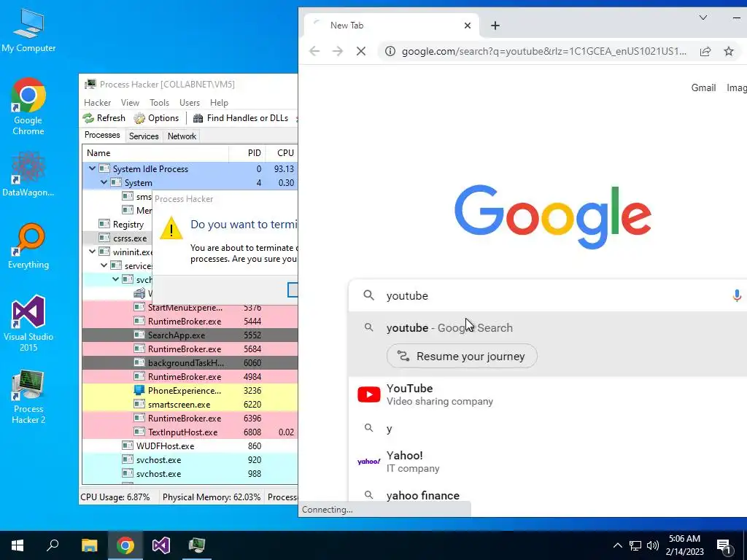The width and height of the screenshot is (747, 560).
Task: Click Resume your journey chip
Action: [x=462, y=356]
